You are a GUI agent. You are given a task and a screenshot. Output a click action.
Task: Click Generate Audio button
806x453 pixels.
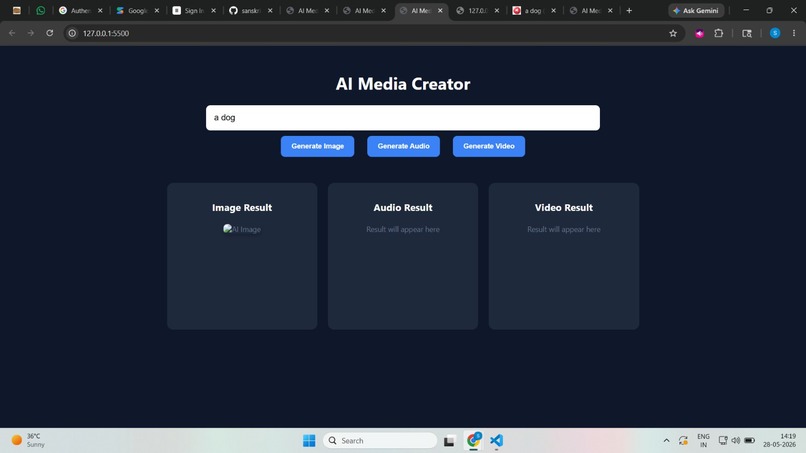tap(404, 147)
